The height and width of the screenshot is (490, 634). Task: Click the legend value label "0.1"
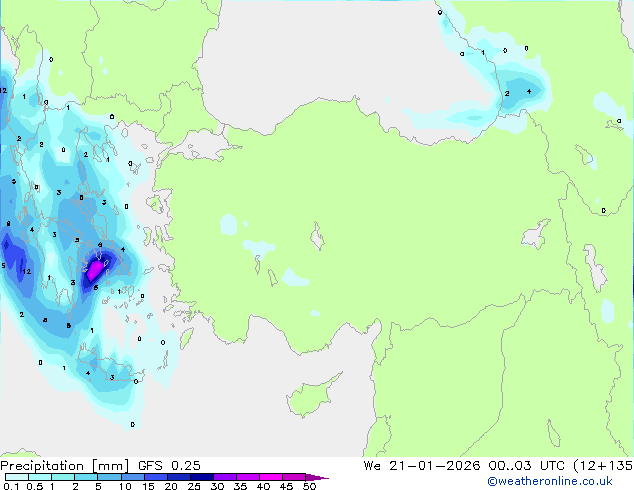coord(11,486)
